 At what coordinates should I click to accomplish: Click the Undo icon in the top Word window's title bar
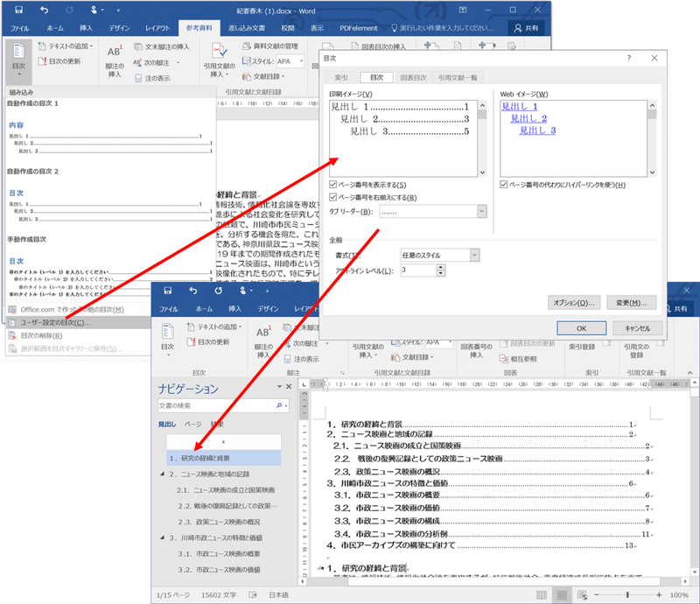click(x=45, y=10)
